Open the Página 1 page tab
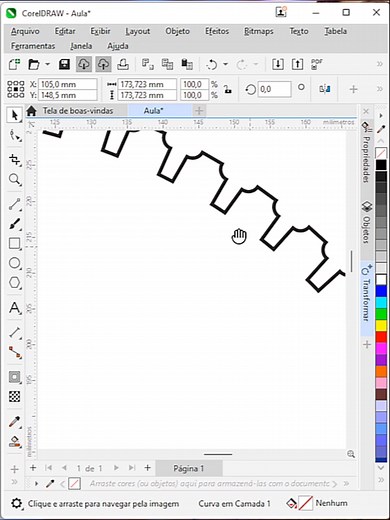The height and width of the screenshot is (520, 390). pyautogui.click(x=189, y=468)
